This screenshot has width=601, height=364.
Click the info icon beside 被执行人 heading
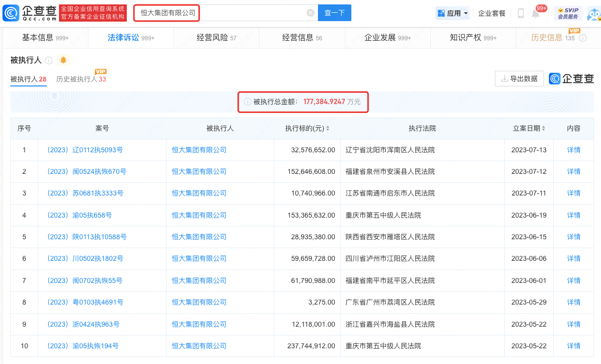[x=49, y=60]
